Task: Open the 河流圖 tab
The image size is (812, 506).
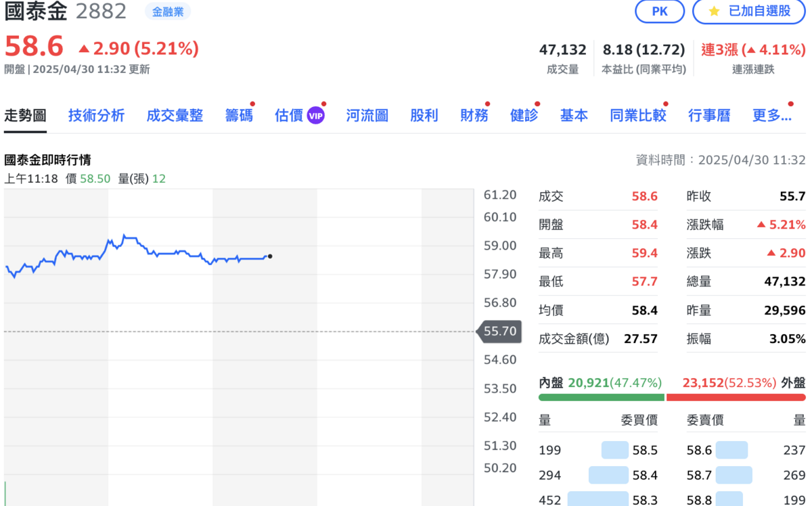Action: 367,116
